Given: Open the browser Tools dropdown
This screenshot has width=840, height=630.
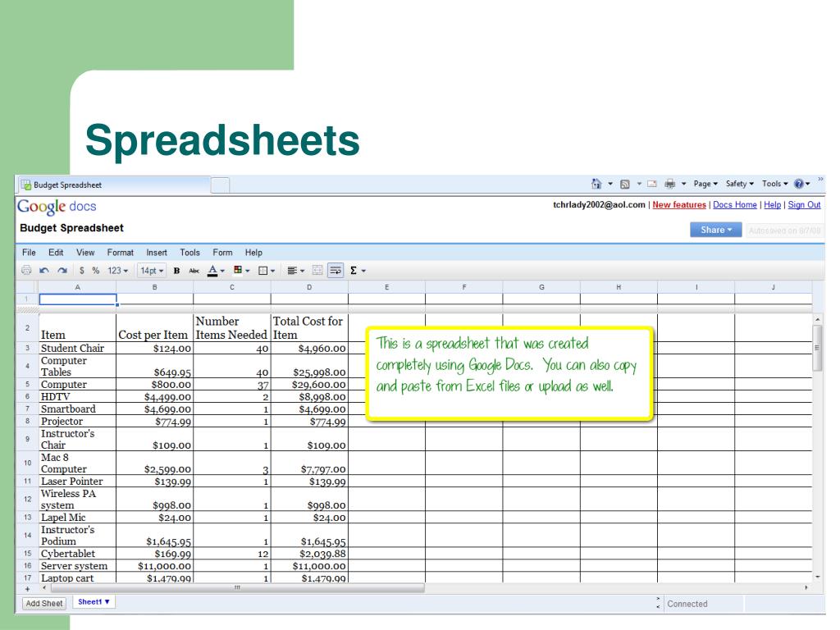Looking at the screenshot, I should [x=774, y=184].
